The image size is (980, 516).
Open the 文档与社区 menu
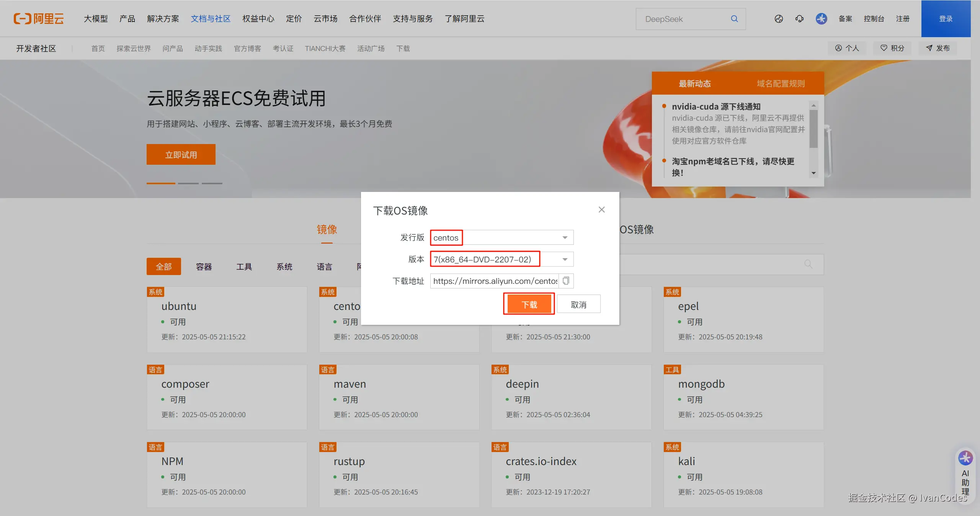point(210,18)
